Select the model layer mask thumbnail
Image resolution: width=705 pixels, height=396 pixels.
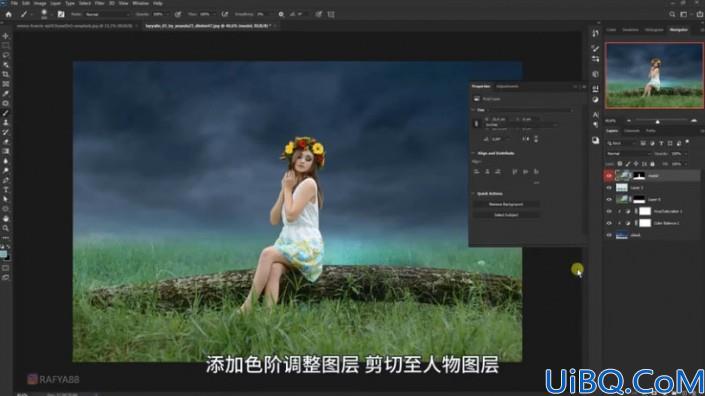[x=638, y=176]
